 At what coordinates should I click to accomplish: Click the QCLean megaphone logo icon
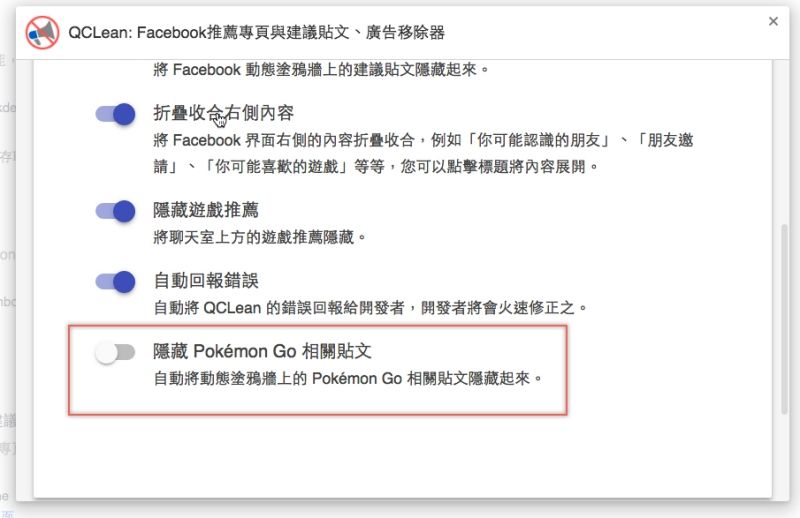[x=42, y=33]
